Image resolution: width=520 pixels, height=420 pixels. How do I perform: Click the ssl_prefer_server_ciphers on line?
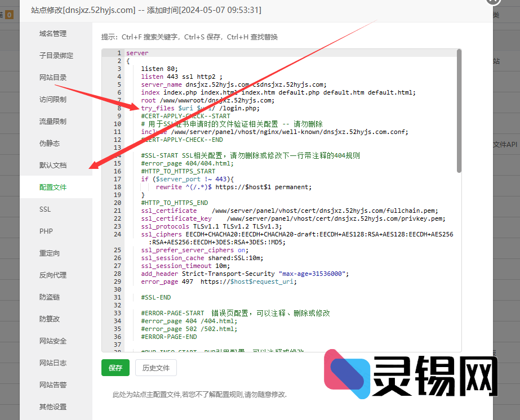[x=195, y=250]
